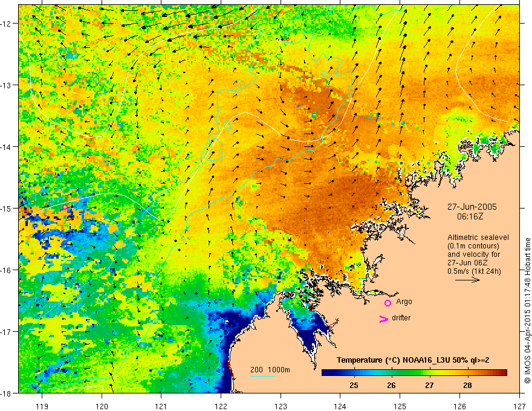Click the colorbar tick label 26

(x=392, y=385)
